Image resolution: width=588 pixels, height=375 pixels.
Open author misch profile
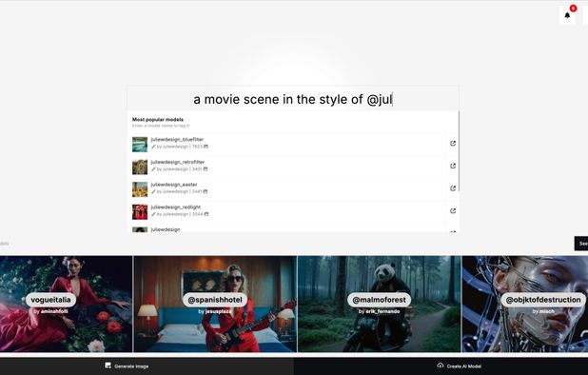coord(546,311)
